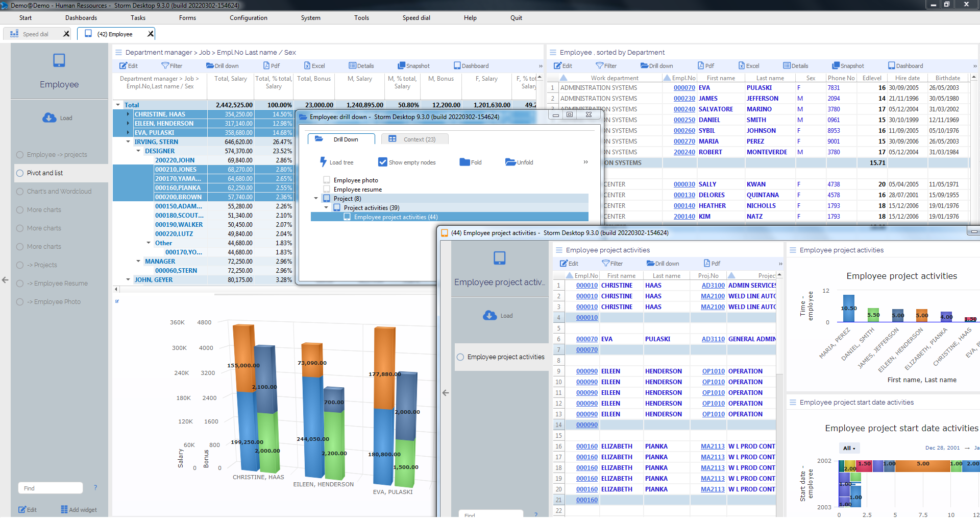This screenshot has height=518, width=980.
Task: Open employee 000230 JAMES JEFFERSON link
Action: click(x=684, y=99)
